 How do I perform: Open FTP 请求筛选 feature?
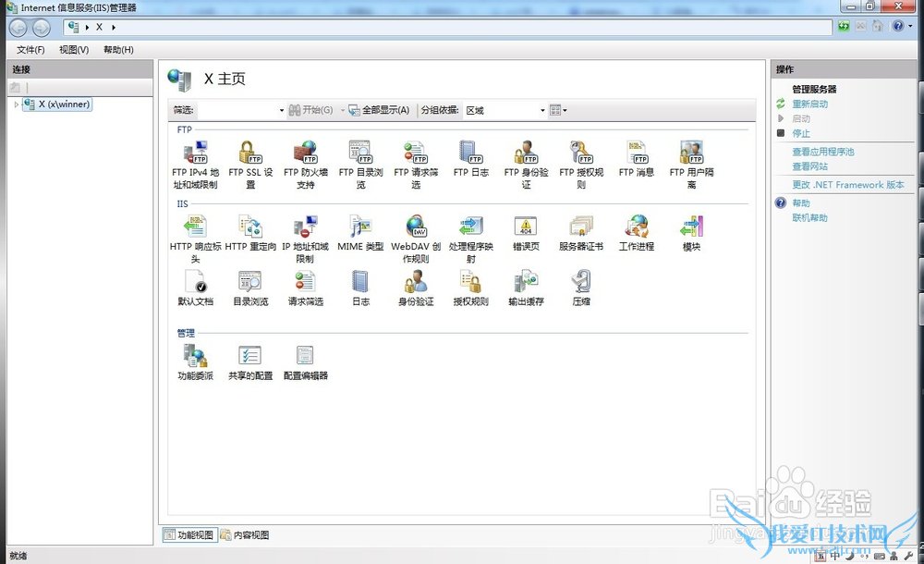click(x=416, y=165)
